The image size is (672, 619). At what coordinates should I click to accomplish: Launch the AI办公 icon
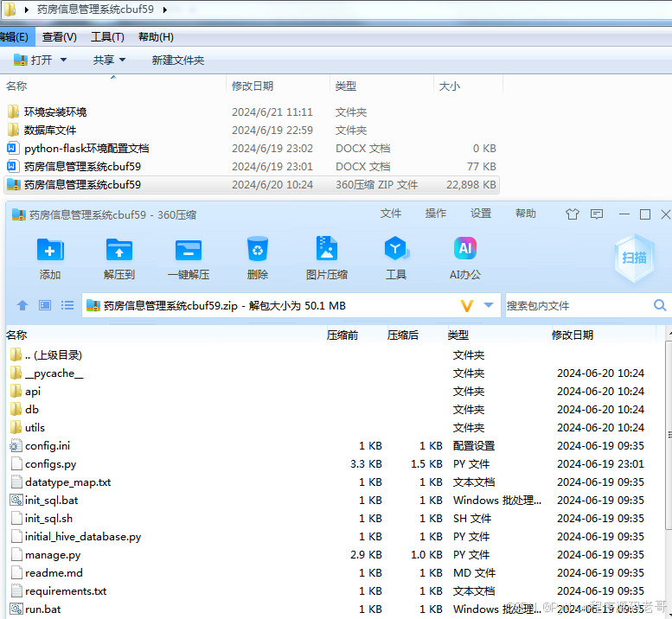click(x=465, y=248)
